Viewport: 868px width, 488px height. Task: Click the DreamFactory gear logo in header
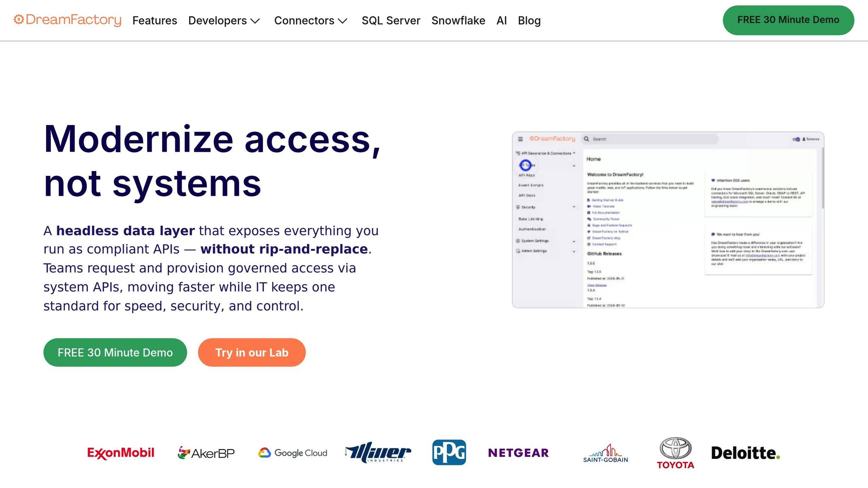[18, 19]
